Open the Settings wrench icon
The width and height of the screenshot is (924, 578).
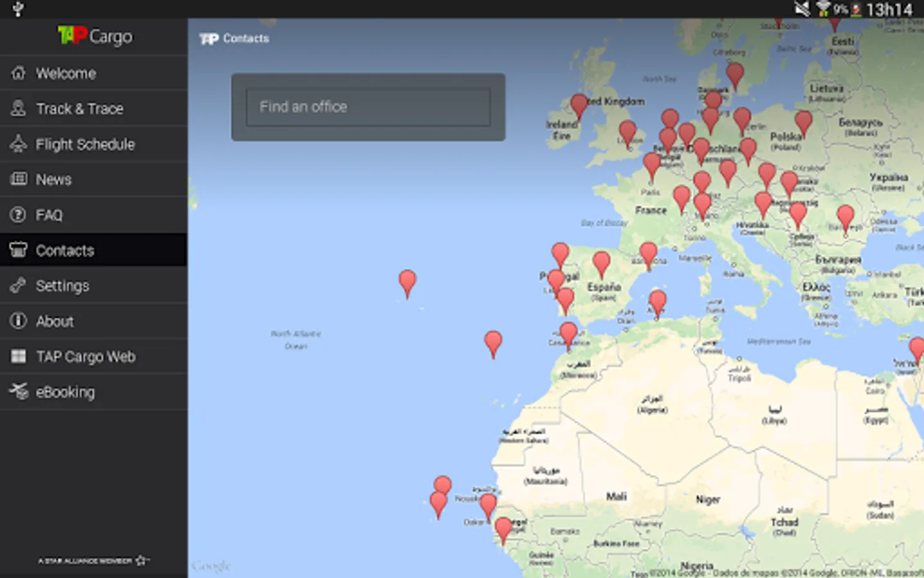(19, 285)
